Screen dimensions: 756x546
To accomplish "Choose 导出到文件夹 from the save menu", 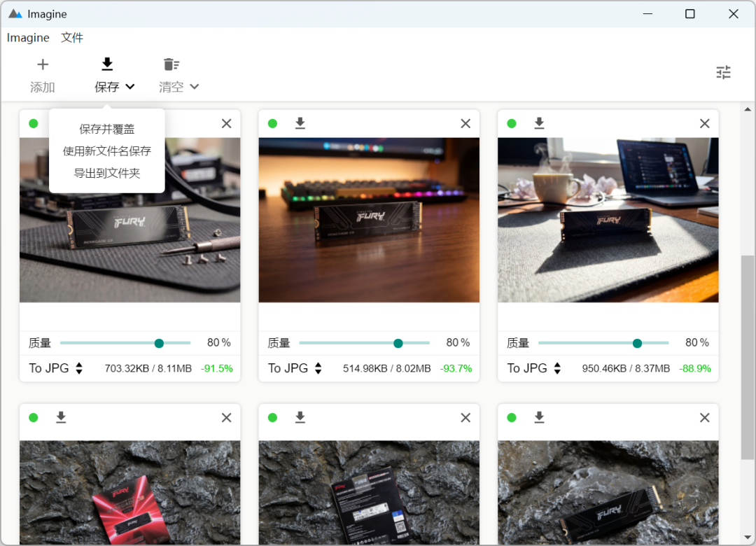I will coord(106,173).
